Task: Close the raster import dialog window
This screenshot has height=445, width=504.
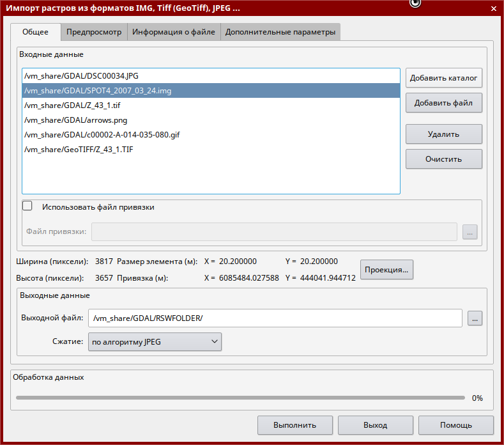Action: click(x=493, y=8)
